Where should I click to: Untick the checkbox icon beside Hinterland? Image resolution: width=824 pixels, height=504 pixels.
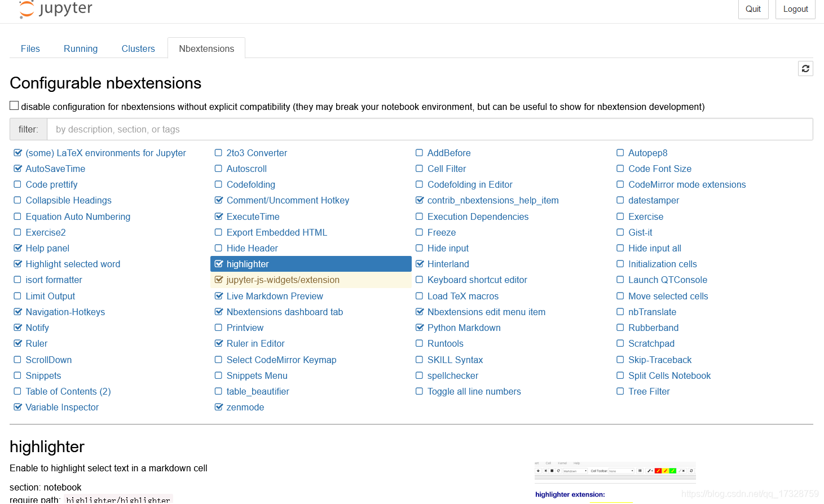420,264
